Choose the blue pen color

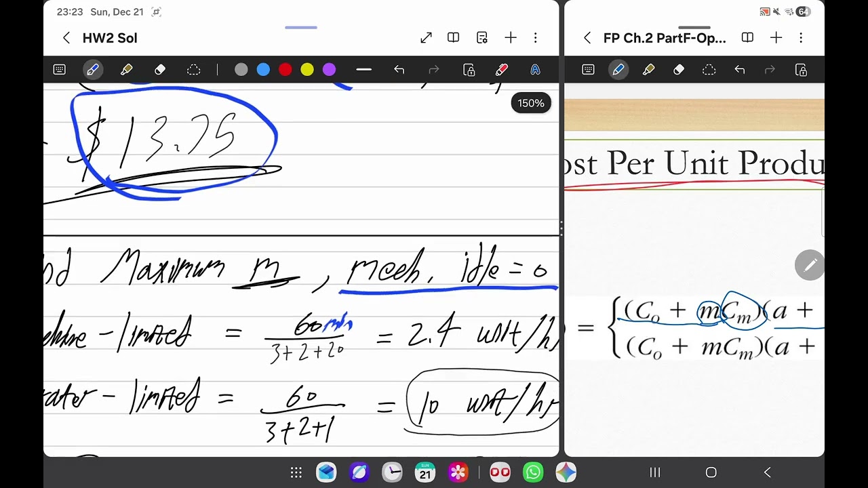pyautogui.click(x=263, y=70)
